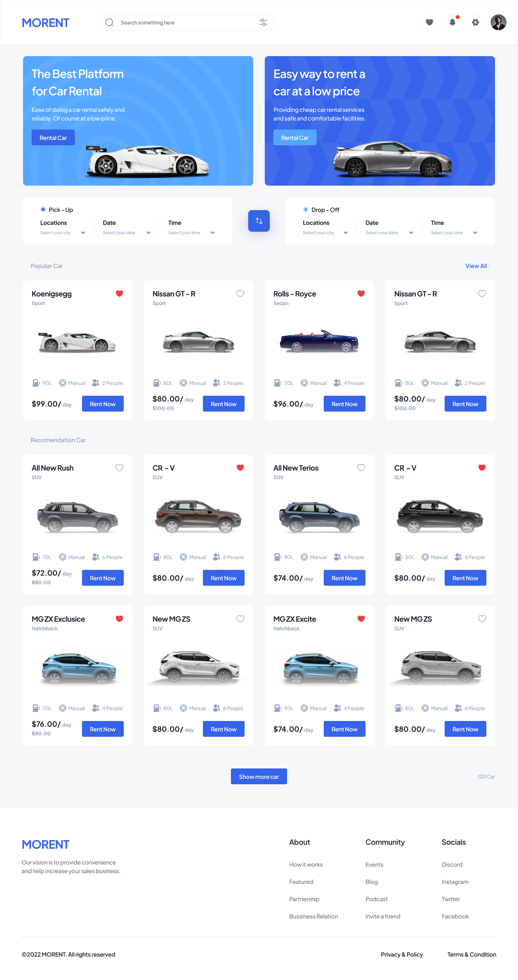Select the Drop-Off radio button
This screenshot has height=980, width=518.
click(x=306, y=209)
